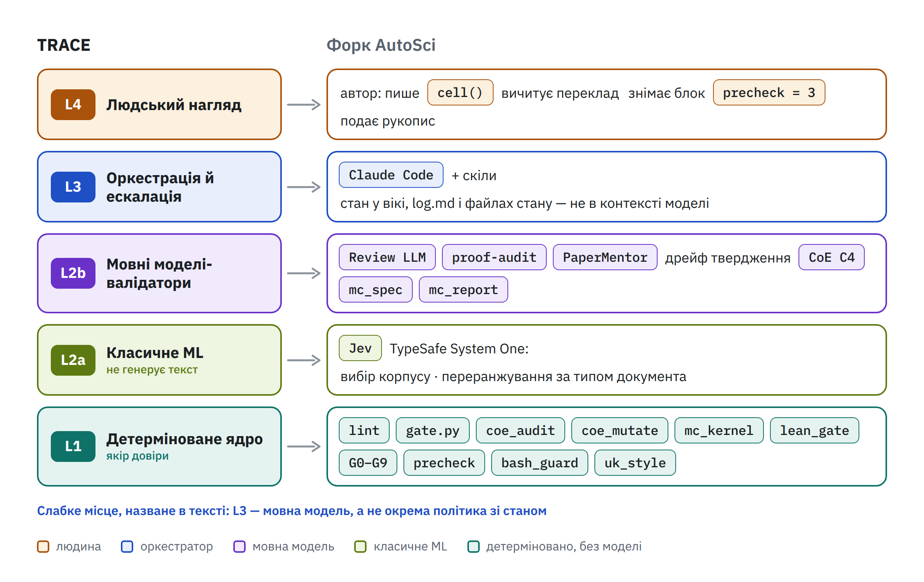Click the '+ скіли' text
Image resolution: width=924 pixels, height=582 pixels.
[x=474, y=176]
